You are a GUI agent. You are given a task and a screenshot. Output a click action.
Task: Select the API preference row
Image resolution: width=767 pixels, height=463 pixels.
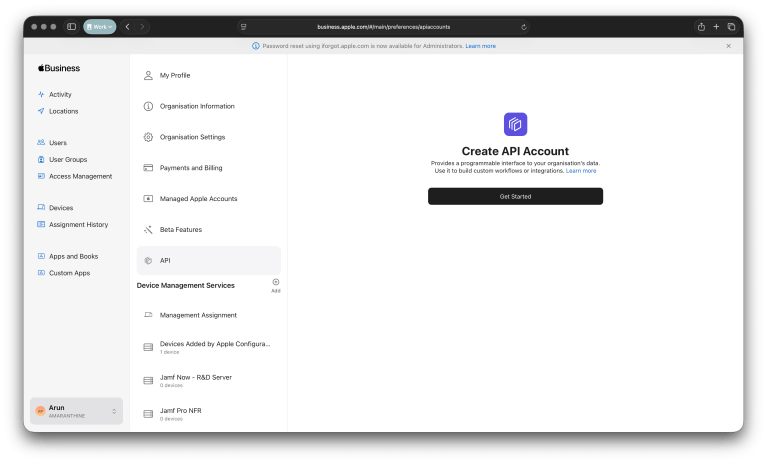tap(209, 261)
